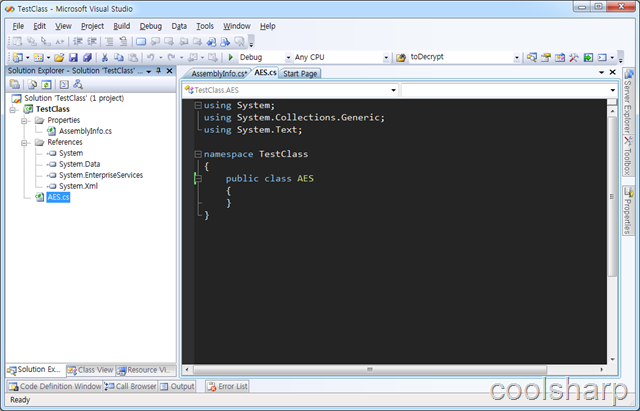Open Solution Explorer from the main toolbar
This screenshot has height=411, width=640.
coord(531,58)
